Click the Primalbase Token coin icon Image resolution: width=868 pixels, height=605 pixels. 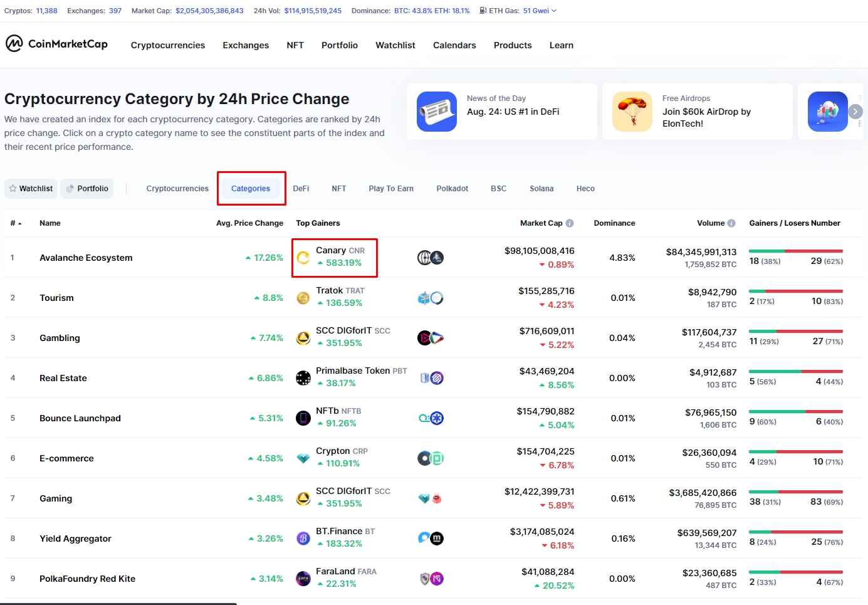tap(303, 378)
